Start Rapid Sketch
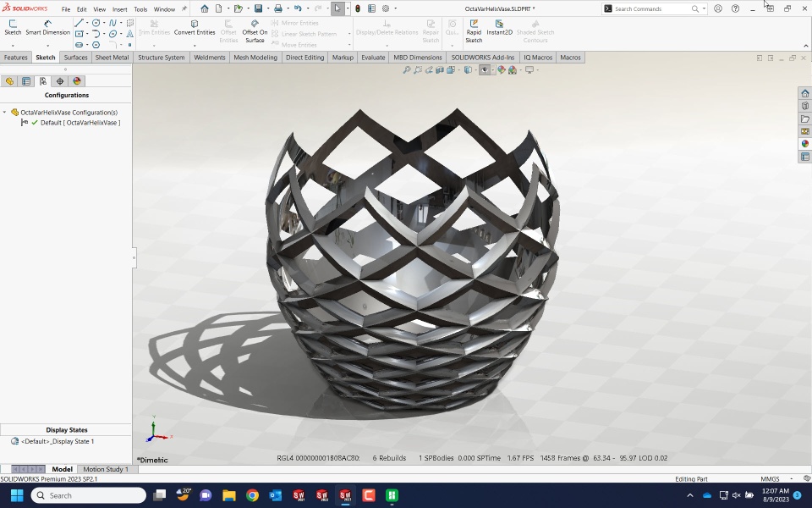The image size is (812, 508). point(474,31)
